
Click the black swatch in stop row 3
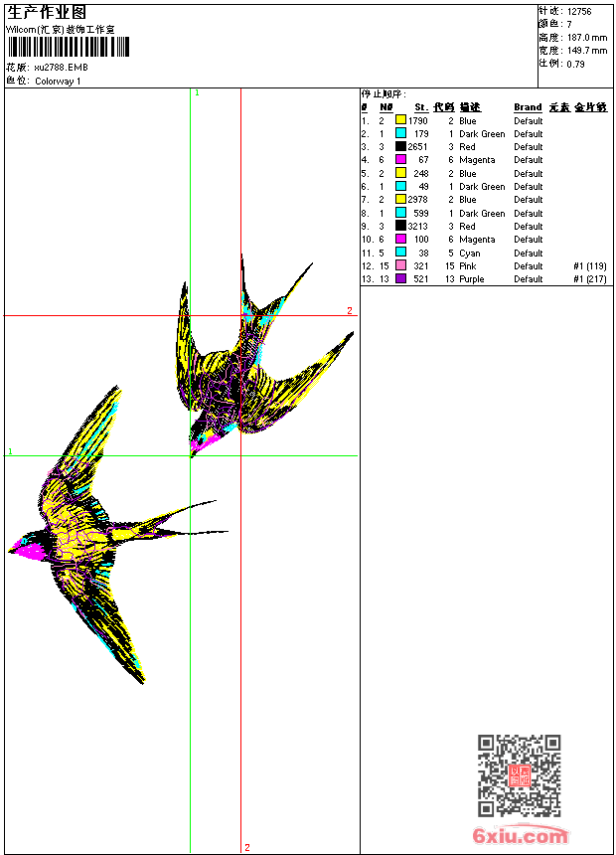[x=401, y=146]
